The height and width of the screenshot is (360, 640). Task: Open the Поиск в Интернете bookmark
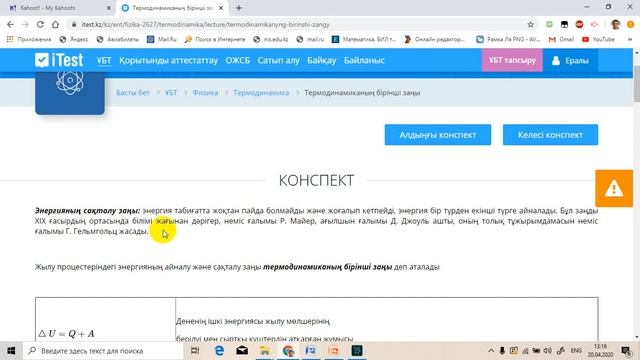pyautogui.click(x=215, y=39)
